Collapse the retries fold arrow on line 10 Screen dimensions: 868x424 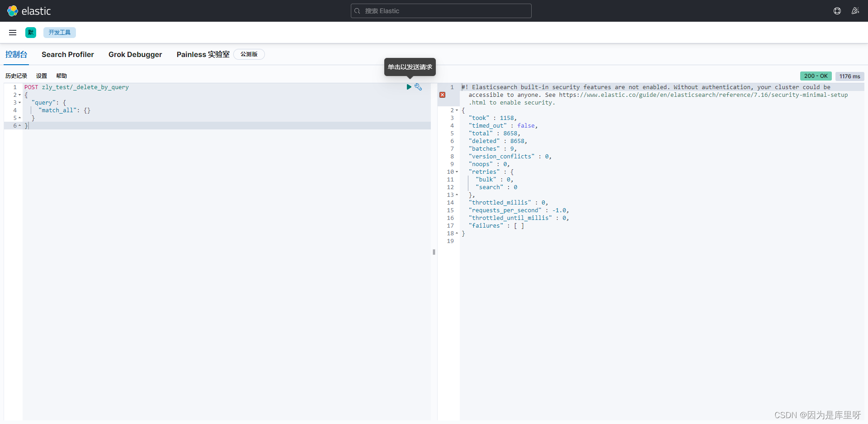tap(457, 172)
